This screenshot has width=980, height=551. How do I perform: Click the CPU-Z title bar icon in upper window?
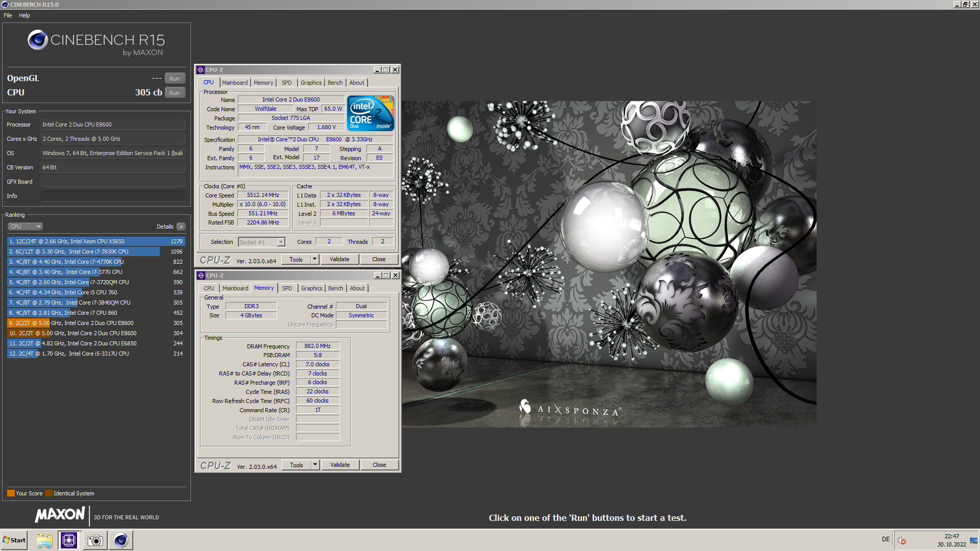(x=201, y=70)
